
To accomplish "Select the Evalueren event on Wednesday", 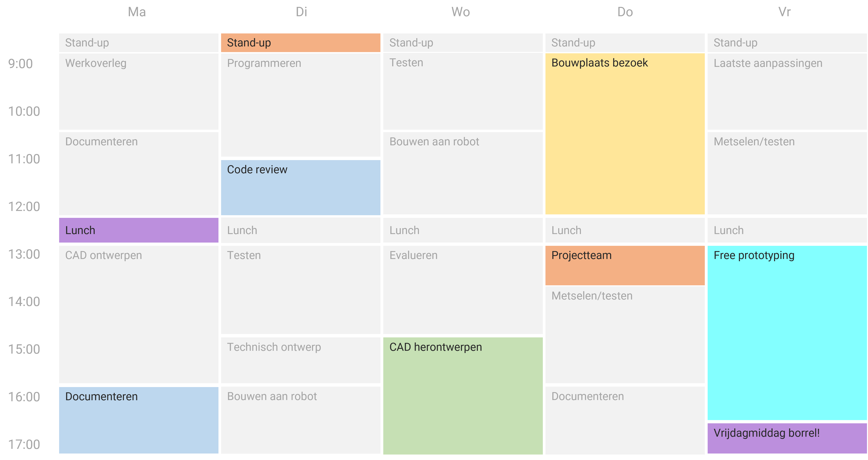I will click(463, 290).
